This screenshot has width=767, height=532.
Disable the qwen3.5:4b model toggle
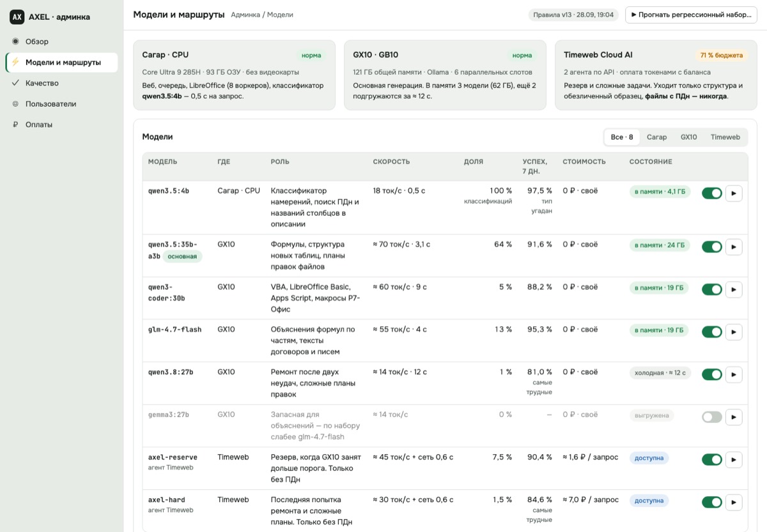click(x=712, y=193)
